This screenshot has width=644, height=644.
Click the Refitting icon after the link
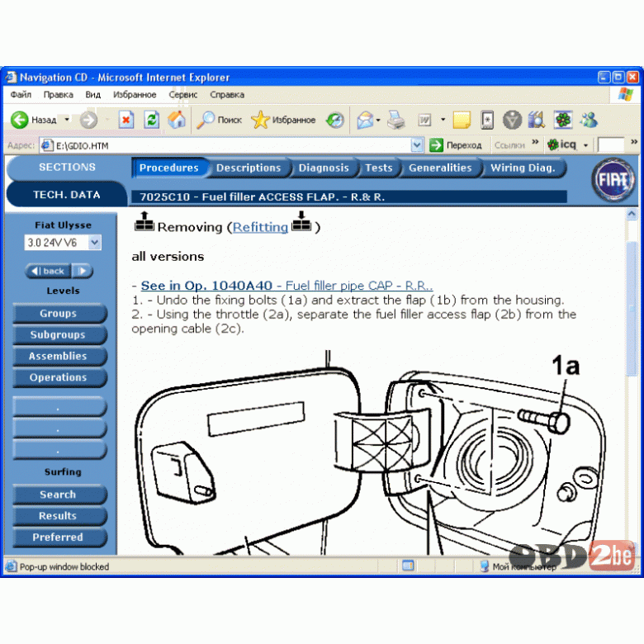(301, 221)
